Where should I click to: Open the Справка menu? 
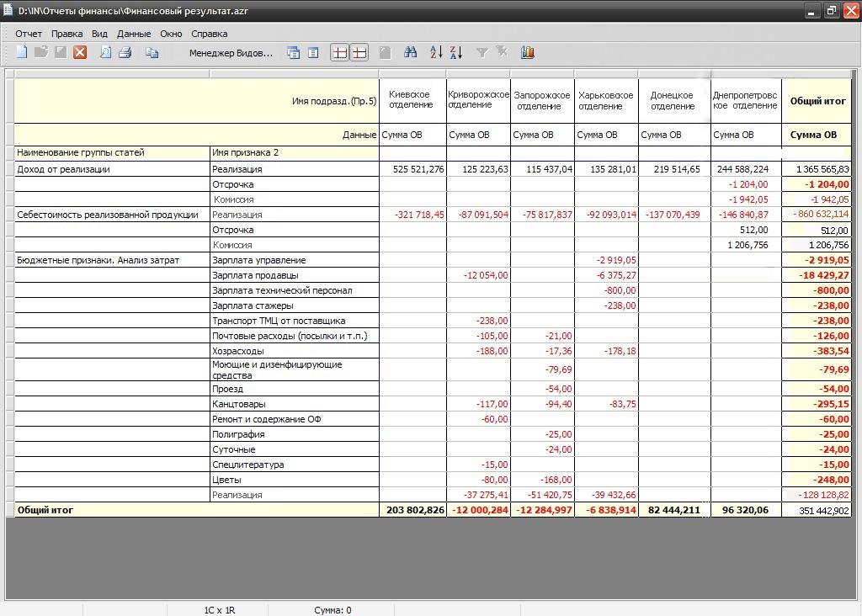(x=210, y=34)
